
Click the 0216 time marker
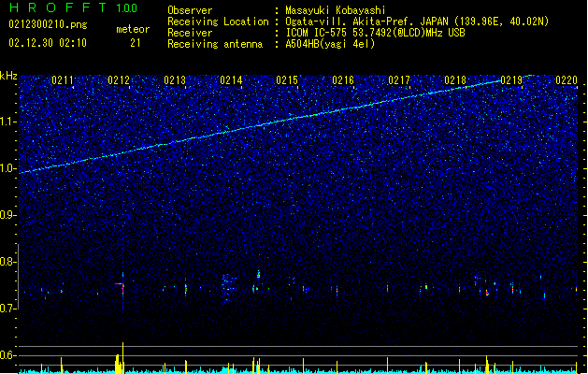[x=343, y=80]
